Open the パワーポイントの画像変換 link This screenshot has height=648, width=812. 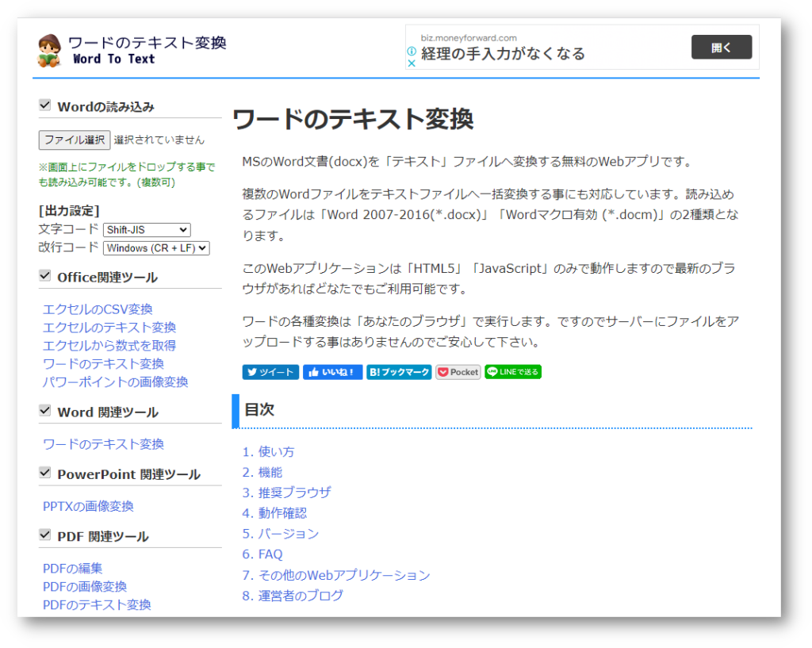pos(116,382)
